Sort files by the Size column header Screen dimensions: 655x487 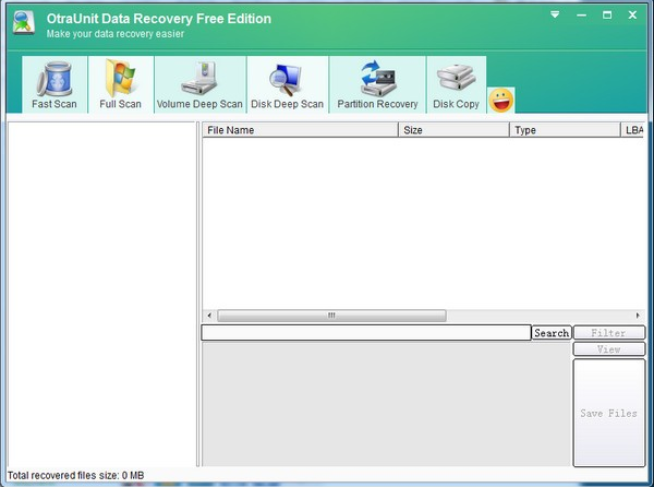[454, 130]
